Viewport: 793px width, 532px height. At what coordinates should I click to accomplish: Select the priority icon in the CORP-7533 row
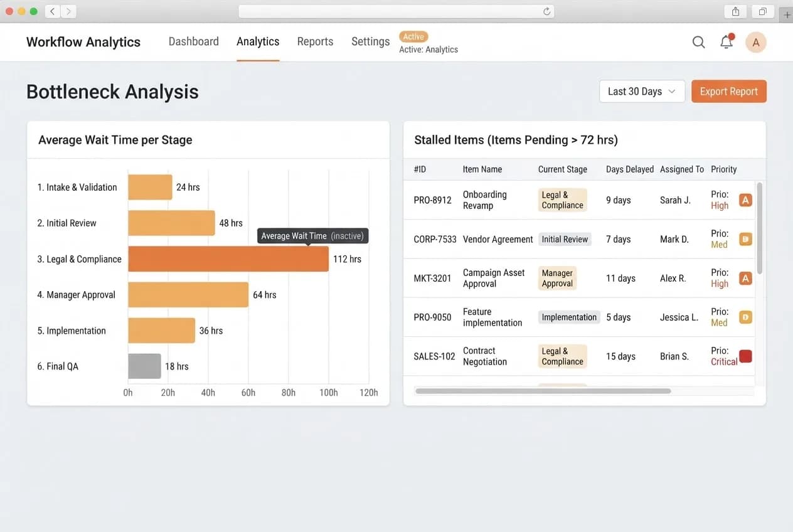pos(745,239)
